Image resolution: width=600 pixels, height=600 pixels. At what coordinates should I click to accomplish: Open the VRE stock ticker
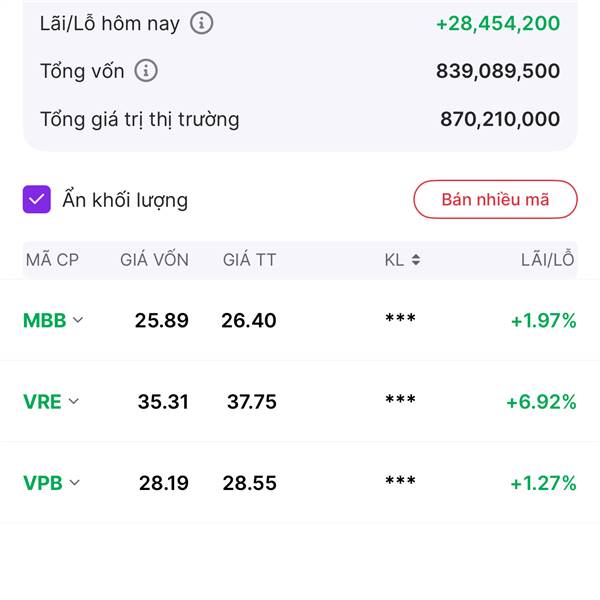tap(42, 402)
